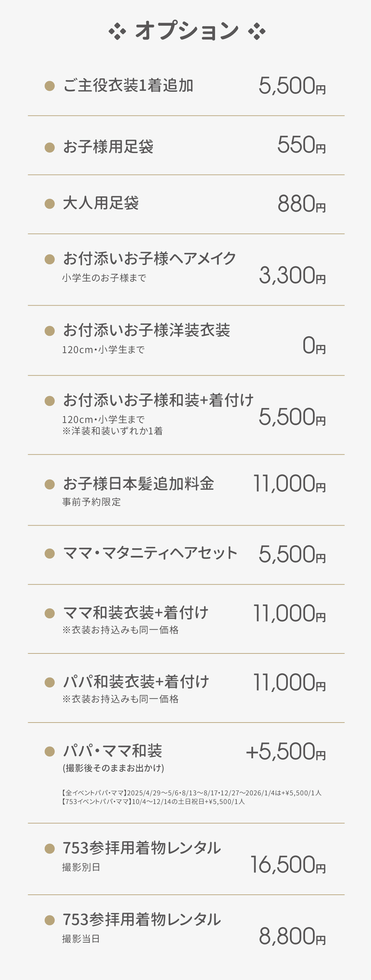371x980 pixels.
Task: Click the bullet beside お子様日本髪追加料金
Action: (50, 484)
